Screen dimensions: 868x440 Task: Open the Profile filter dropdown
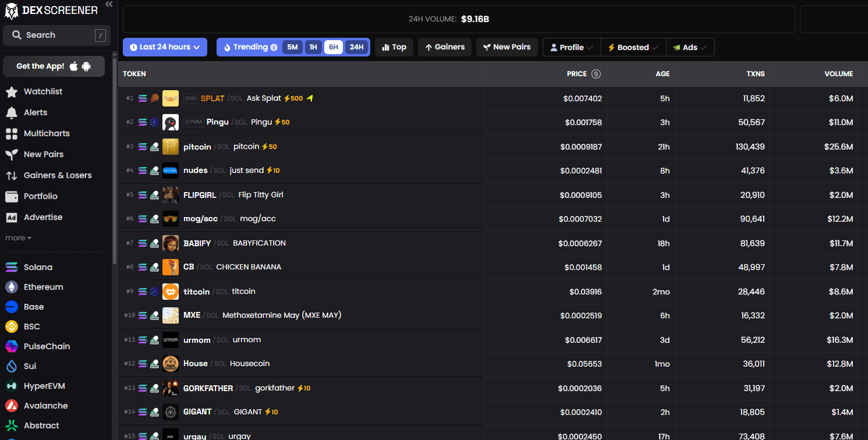(572, 47)
